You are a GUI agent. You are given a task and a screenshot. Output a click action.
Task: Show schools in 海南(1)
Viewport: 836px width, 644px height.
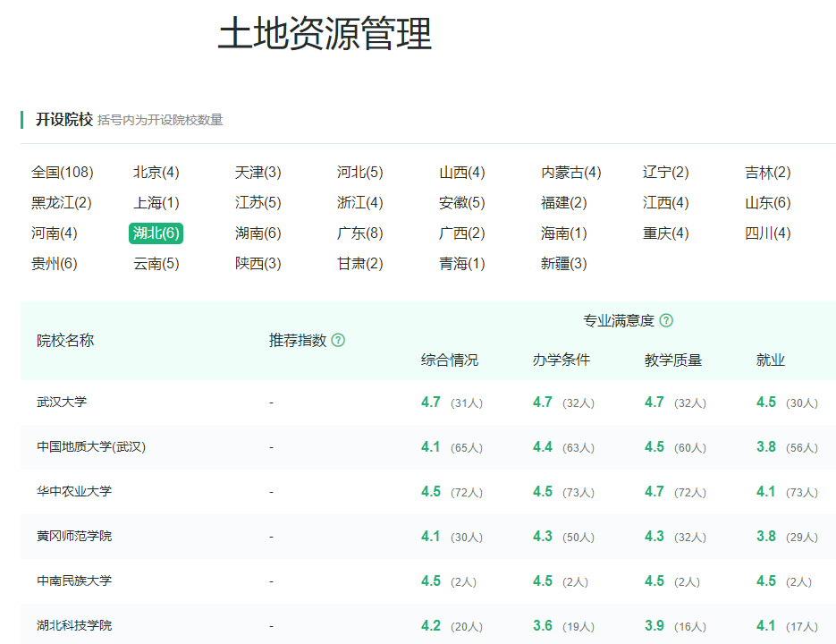(563, 233)
